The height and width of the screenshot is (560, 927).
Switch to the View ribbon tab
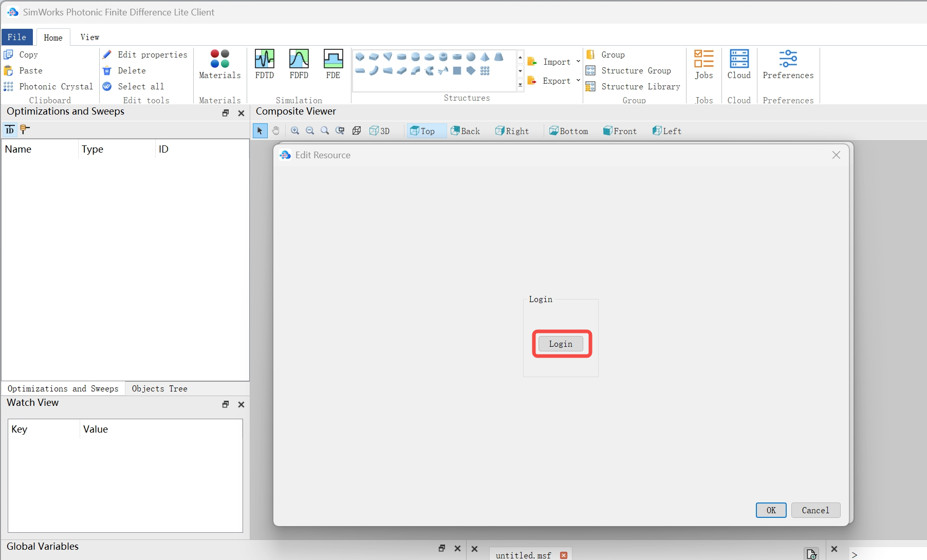(90, 37)
